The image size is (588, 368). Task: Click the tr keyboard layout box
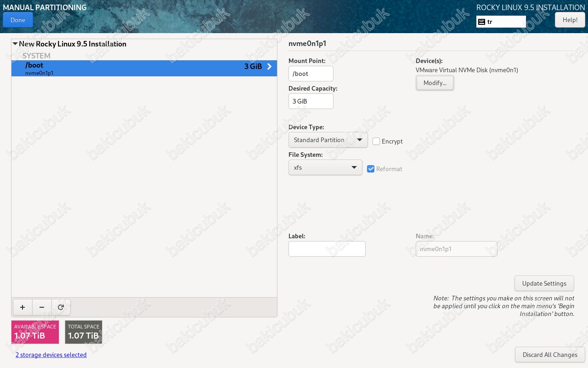coord(501,22)
